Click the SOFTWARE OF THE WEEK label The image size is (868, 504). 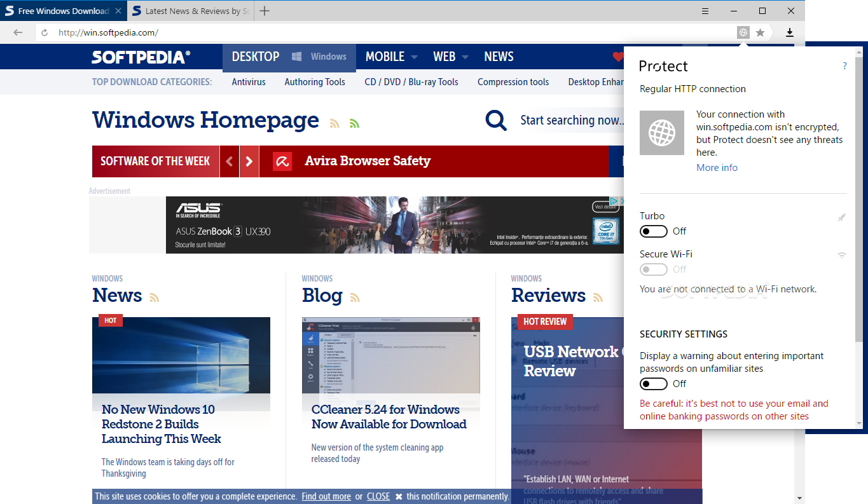point(155,161)
